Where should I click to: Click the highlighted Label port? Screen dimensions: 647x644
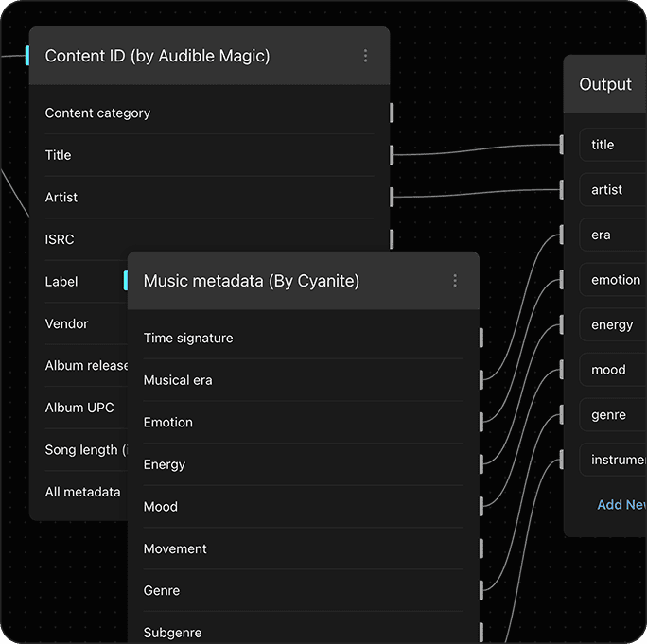coord(125,281)
